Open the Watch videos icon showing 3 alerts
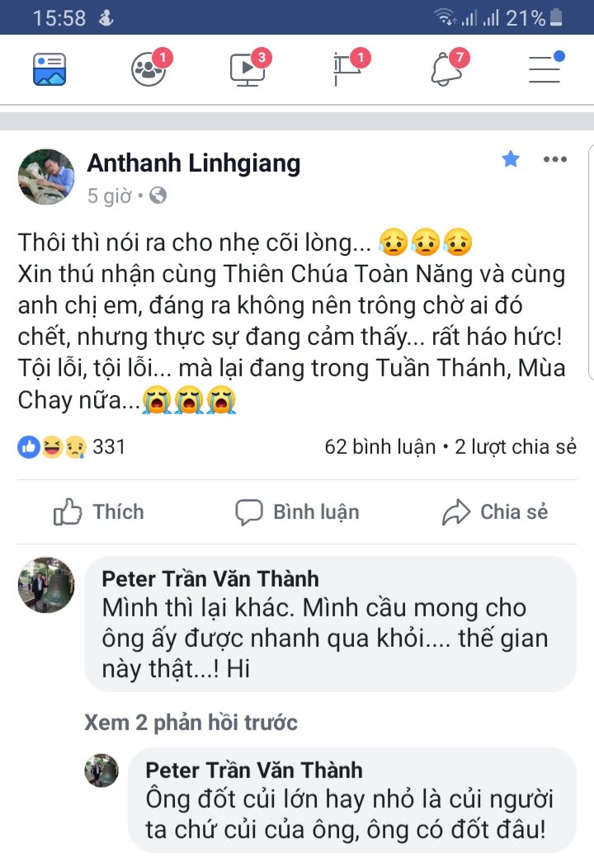Screen dimensions: 594x868 pyautogui.click(x=246, y=69)
